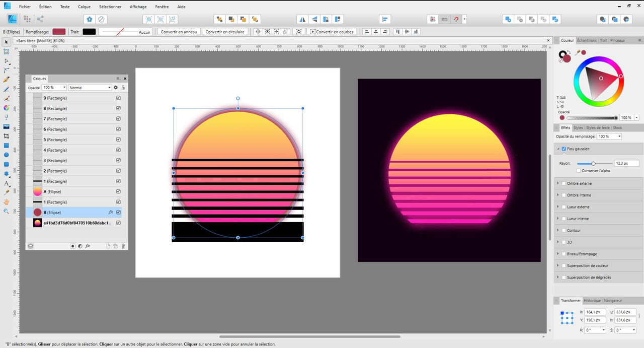Click the Remplissage fill color swatch
This screenshot has height=348, width=644.
tap(59, 32)
